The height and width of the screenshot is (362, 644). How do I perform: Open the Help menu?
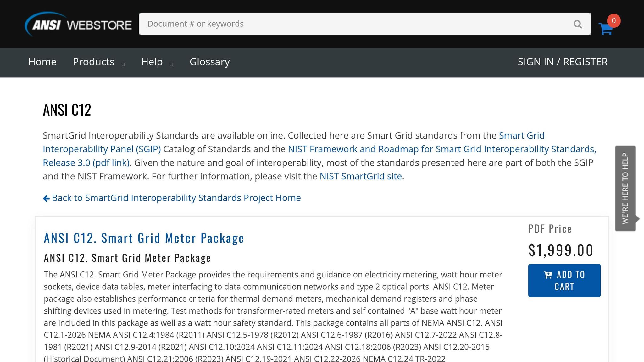click(x=152, y=62)
